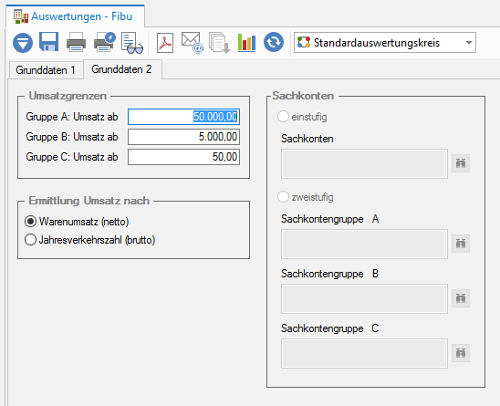The image size is (500, 406).
Task: Select the Grunddaten 2 tab
Action: click(x=122, y=69)
